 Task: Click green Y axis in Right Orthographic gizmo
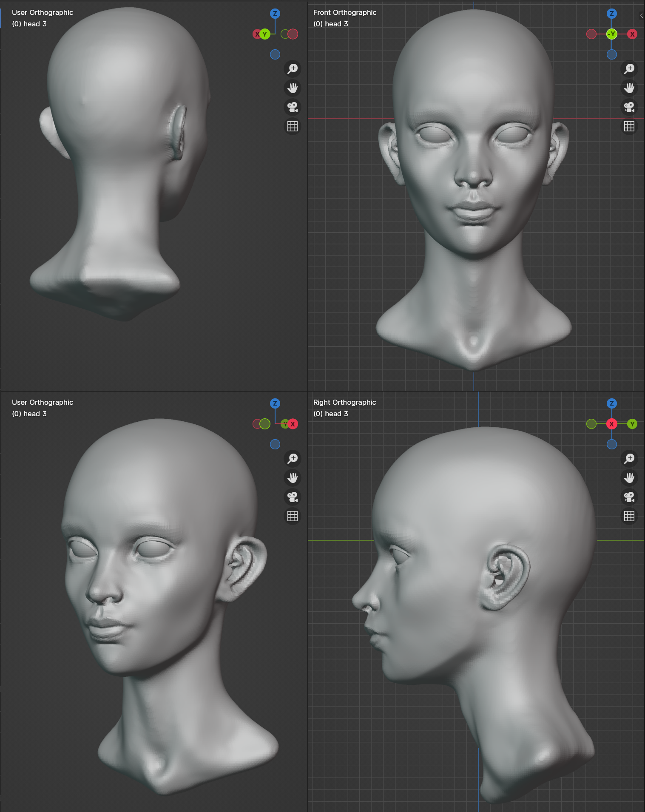(x=632, y=424)
